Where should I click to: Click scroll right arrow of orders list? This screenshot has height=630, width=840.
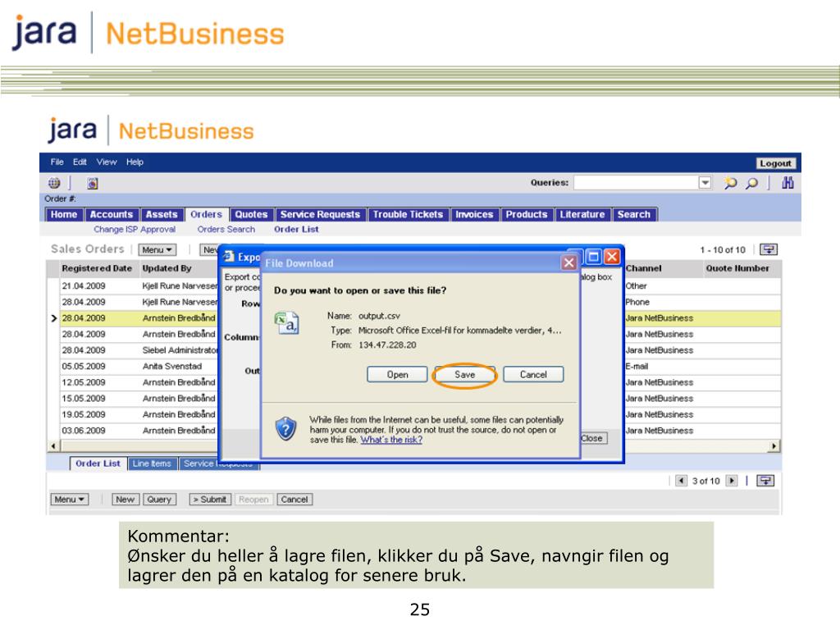pos(774,445)
